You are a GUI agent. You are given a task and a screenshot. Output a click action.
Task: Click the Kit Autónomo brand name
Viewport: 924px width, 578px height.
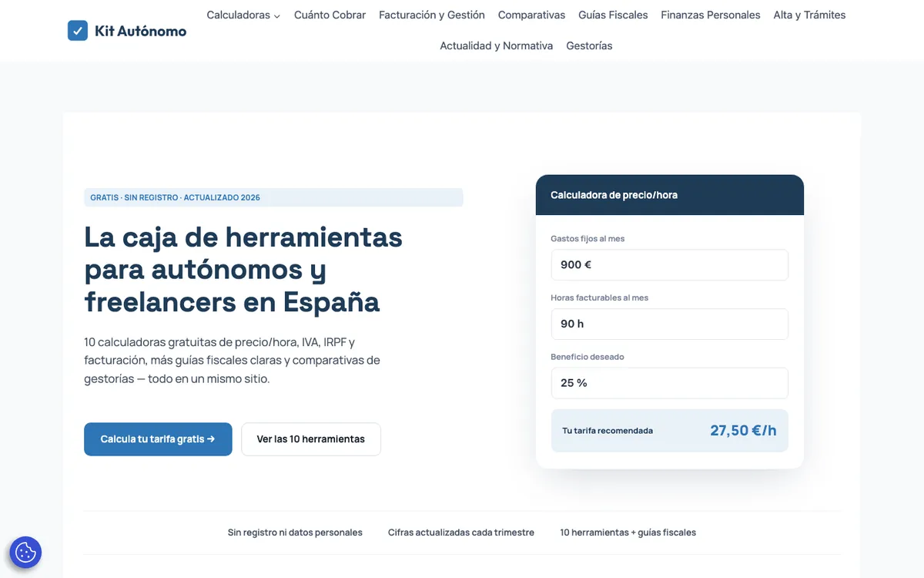pos(140,32)
